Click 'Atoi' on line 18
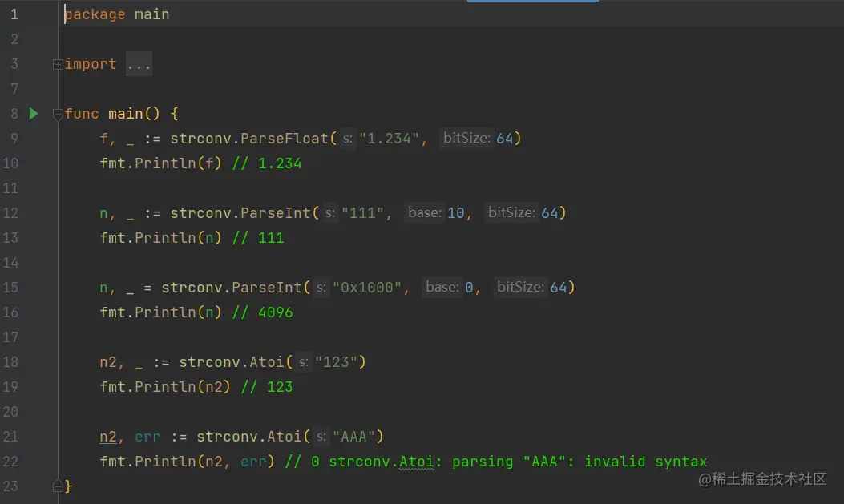Screen dimensions: 844x504 [266, 362]
